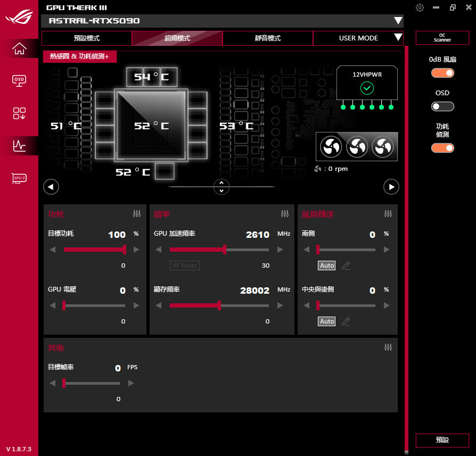The image size is (476, 456).
Task: Click the 目標幀率 slider track
Action: tap(92, 383)
